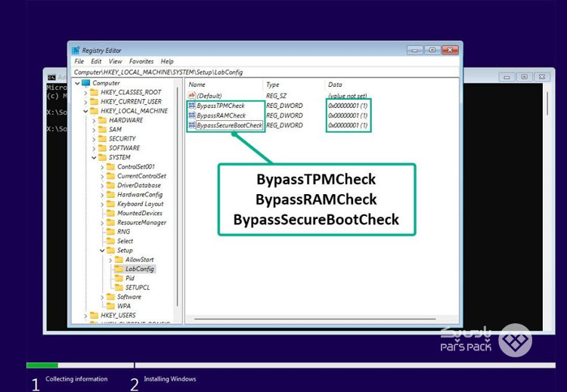Collapse the SYSTEM key arrow
This screenshot has width=567, height=392.
pyautogui.click(x=94, y=158)
